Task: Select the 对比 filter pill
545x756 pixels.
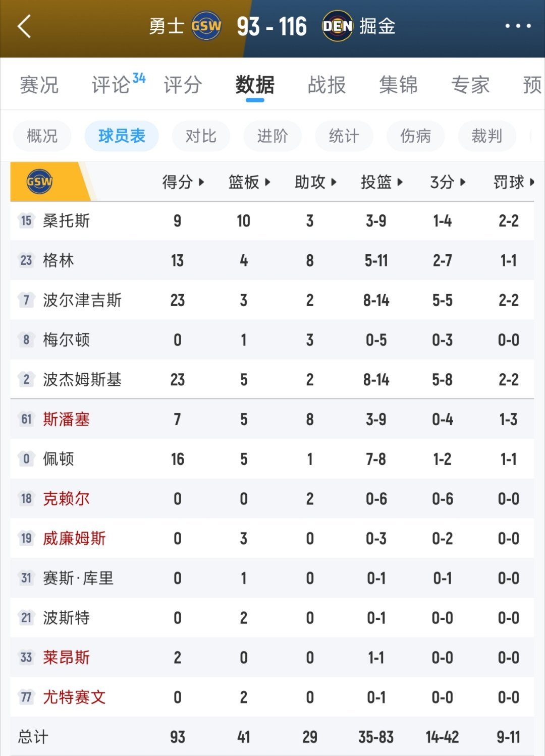Action: pos(201,136)
